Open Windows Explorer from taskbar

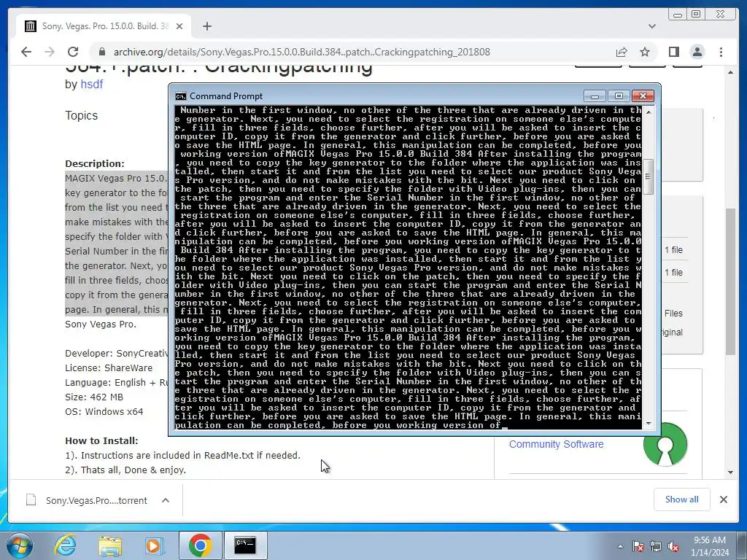(x=110, y=545)
